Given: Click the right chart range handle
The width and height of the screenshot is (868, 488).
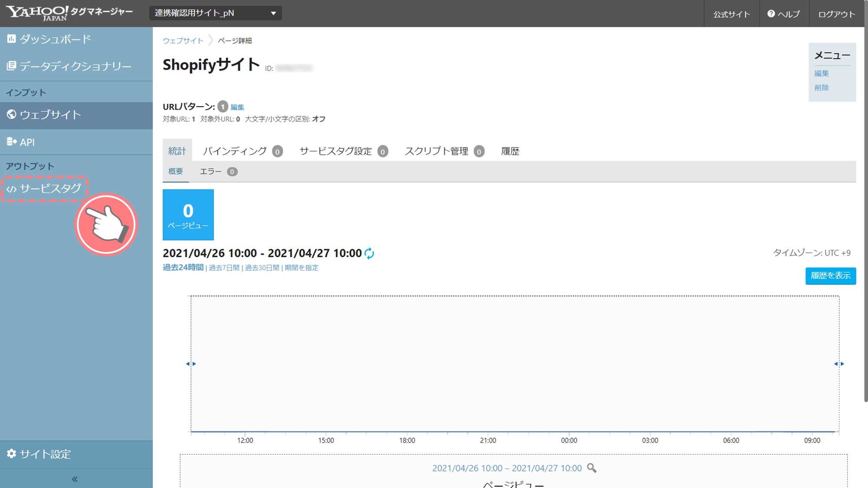Looking at the screenshot, I should click(839, 364).
